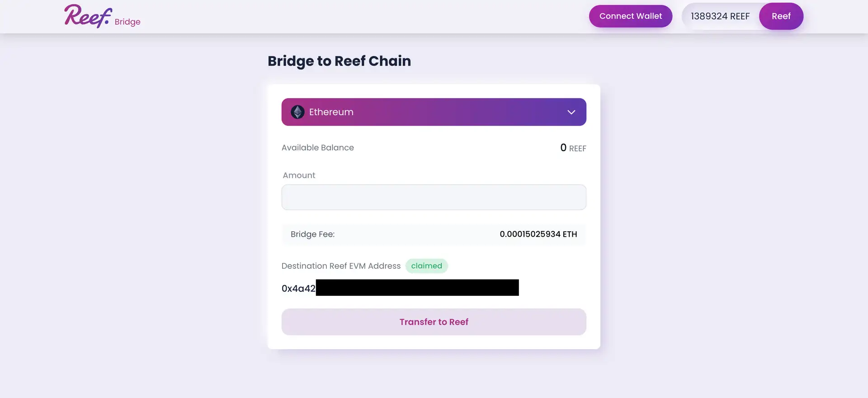Viewport: 868px width, 398px height.
Task: Click the Destination Reef EVM Address label
Action: pos(341,266)
